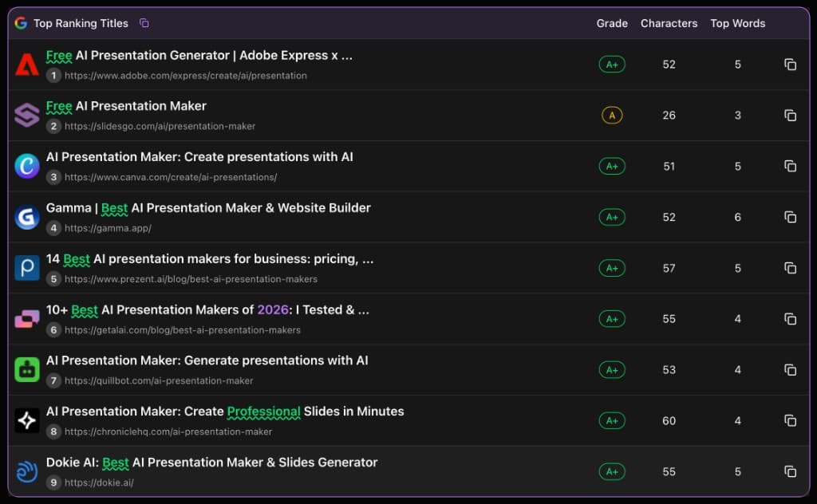
Task: Copy the Quillbot title row
Action: pyautogui.click(x=790, y=370)
